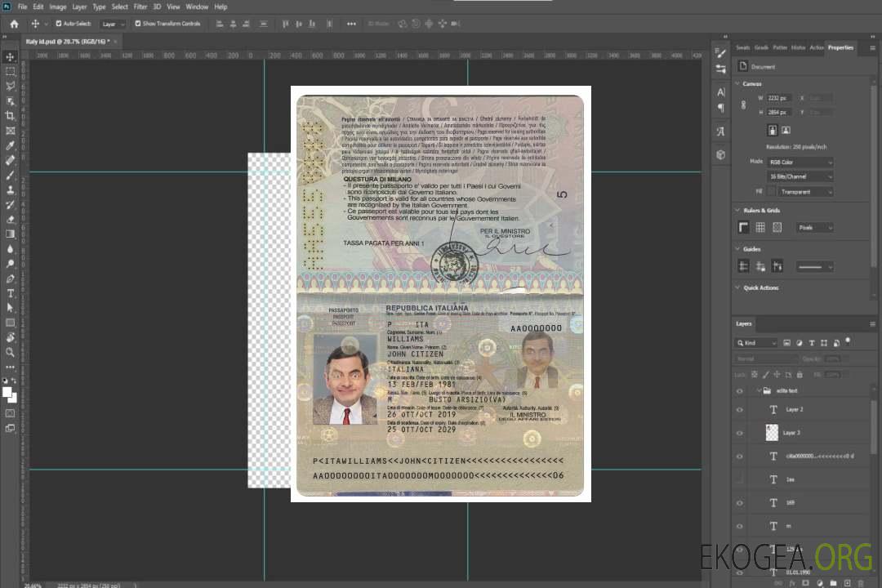Hide the 'm' text layer
Image resolution: width=882 pixels, height=588 pixels.
click(x=740, y=527)
